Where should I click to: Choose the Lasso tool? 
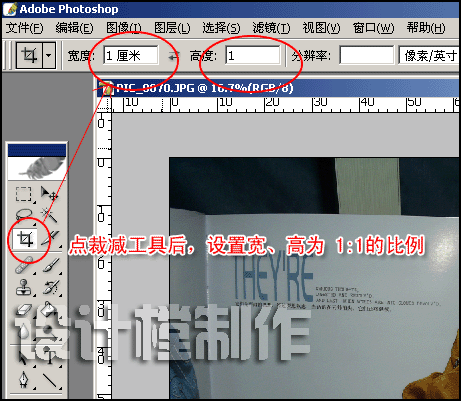click(24, 214)
